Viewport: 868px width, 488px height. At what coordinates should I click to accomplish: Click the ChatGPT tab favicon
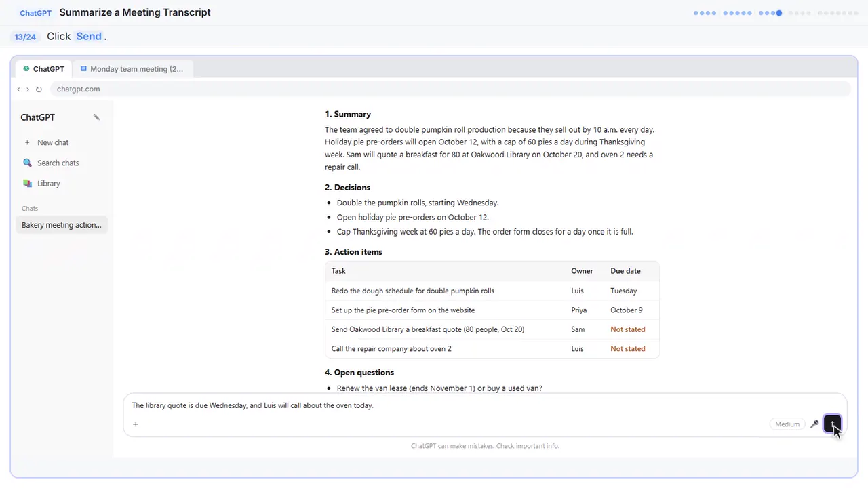pyautogui.click(x=26, y=69)
